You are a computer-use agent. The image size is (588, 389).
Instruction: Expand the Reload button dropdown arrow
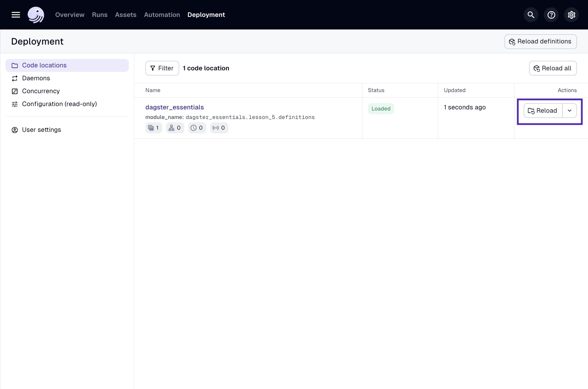569,111
